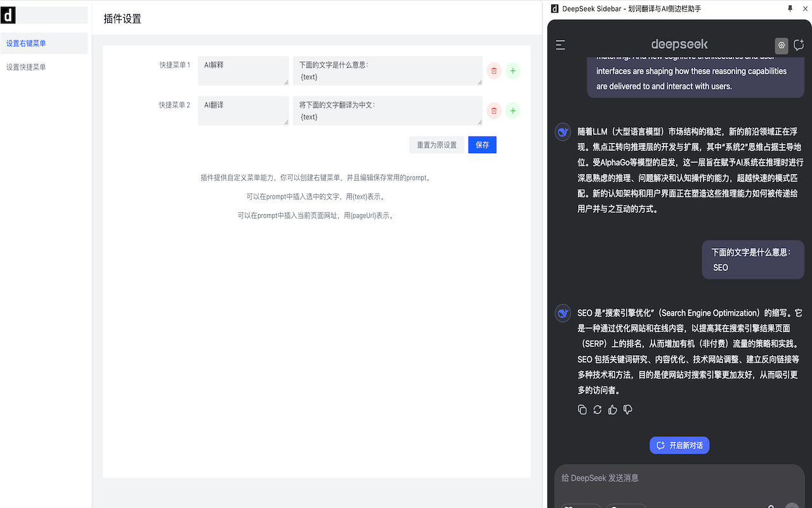Image resolution: width=812 pixels, height=508 pixels.
Task: Click the 随着LLM translation paragraph
Action: (x=690, y=170)
